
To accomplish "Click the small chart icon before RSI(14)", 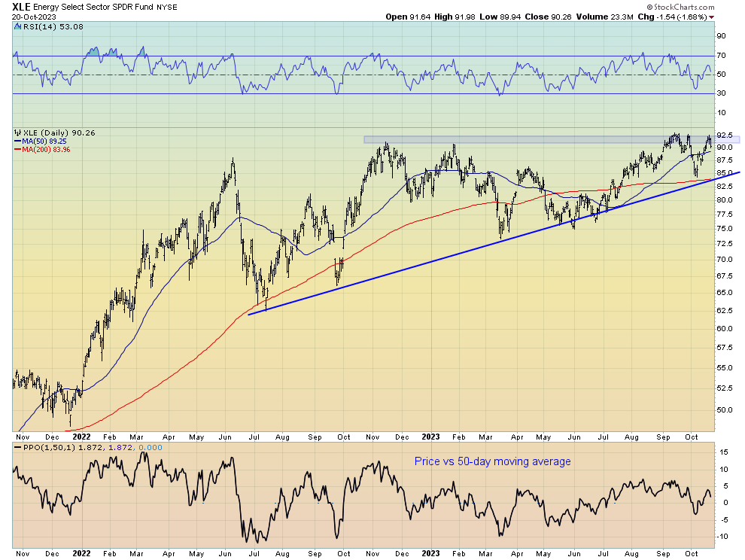I will click(19, 27).
